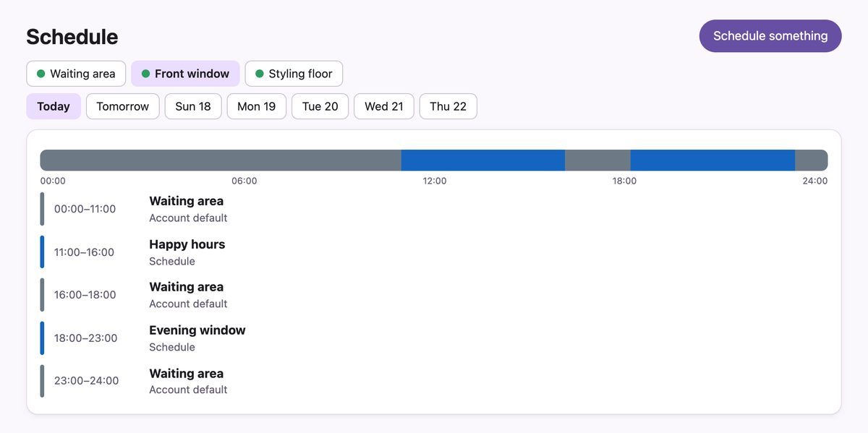The image size is (868, 433).
Task: Click the Happy hours schedule entry
Action: pos(434,252)
